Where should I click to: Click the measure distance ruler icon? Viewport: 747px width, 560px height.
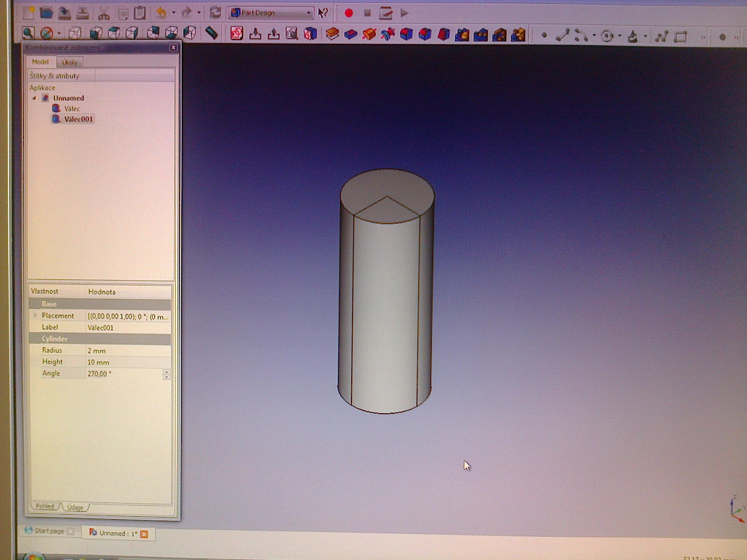coord(211,33)
